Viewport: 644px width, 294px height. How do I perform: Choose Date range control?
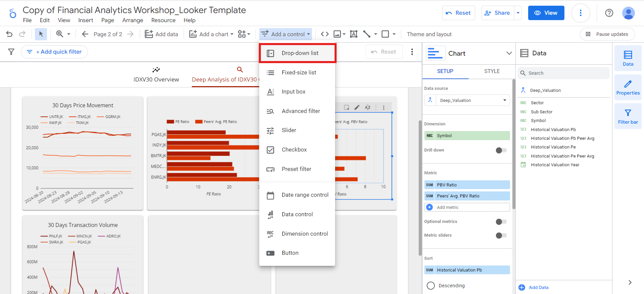(x=297, y=195)
